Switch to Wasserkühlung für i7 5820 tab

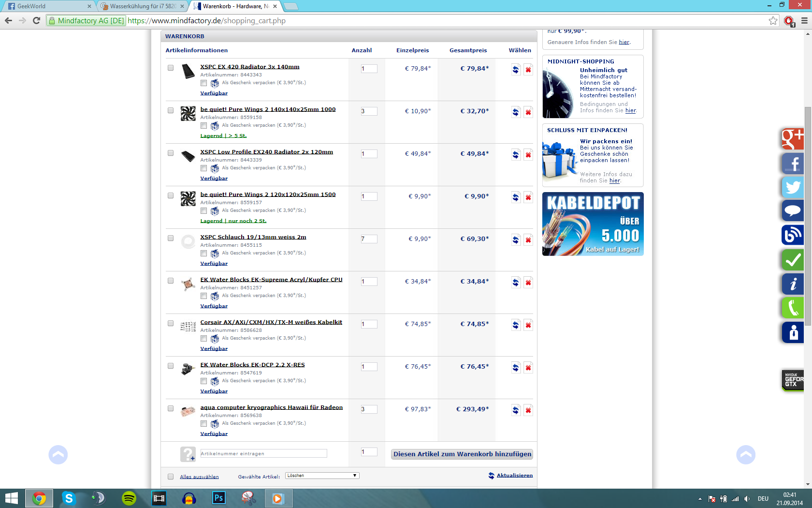pos(143,6)
